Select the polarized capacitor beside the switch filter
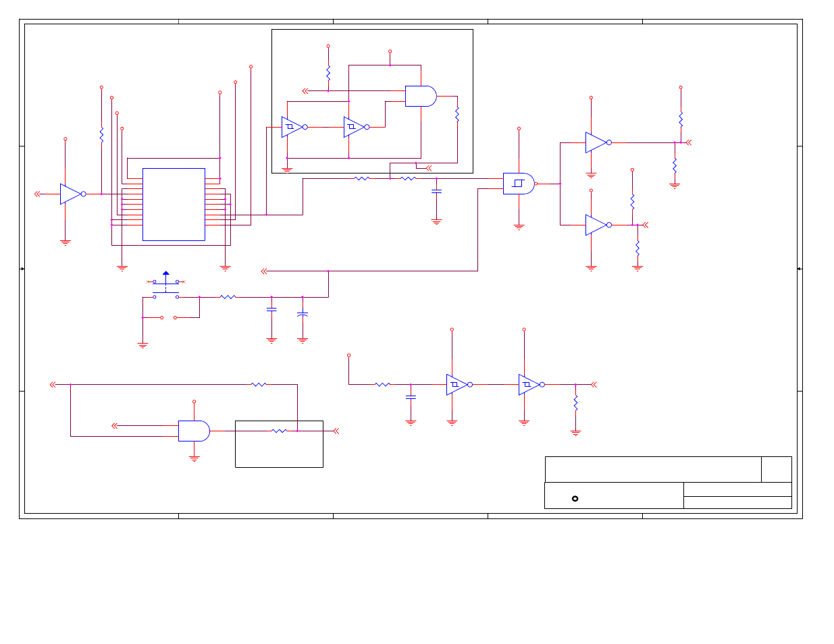Image resolution: width=834 pixels, height=644 pixels. pos(303,314)
